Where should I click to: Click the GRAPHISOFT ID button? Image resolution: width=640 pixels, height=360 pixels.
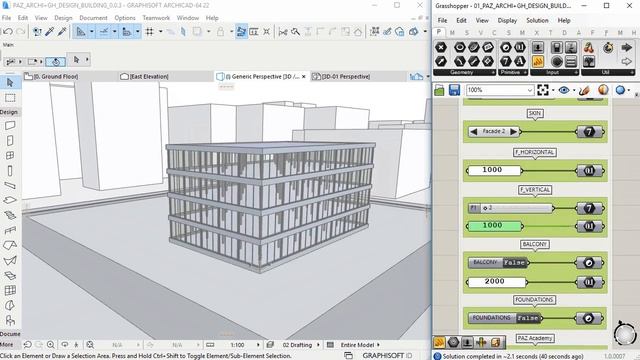(x=387, y=356)
